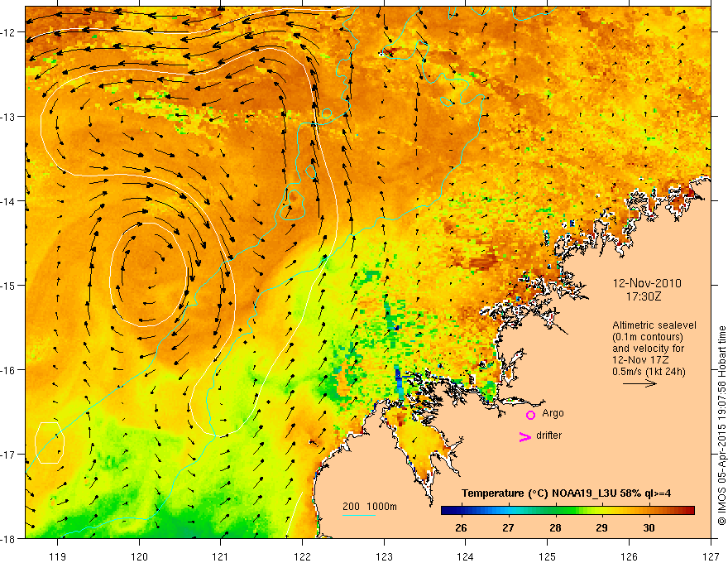Click the magenta Argo circle symbol
Screen dimensions: 728x563
point(530,415)
